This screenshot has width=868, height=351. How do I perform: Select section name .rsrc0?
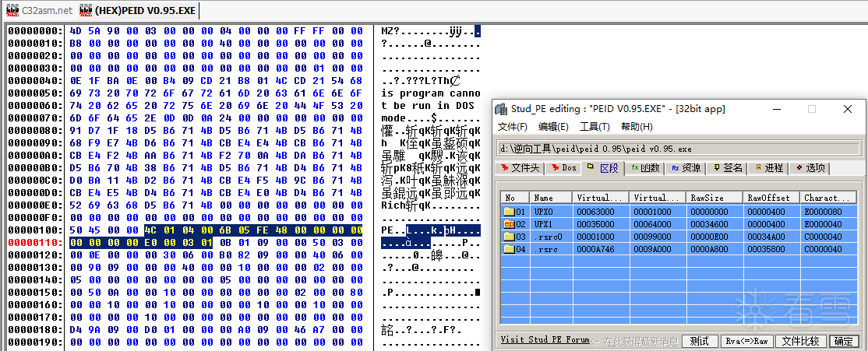tap(548, 237)
